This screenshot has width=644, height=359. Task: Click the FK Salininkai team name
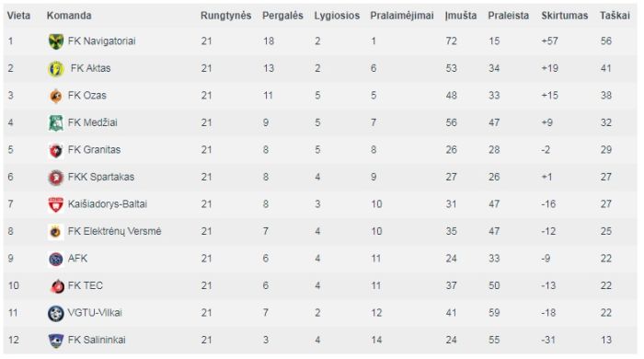[x=97, y=340]
